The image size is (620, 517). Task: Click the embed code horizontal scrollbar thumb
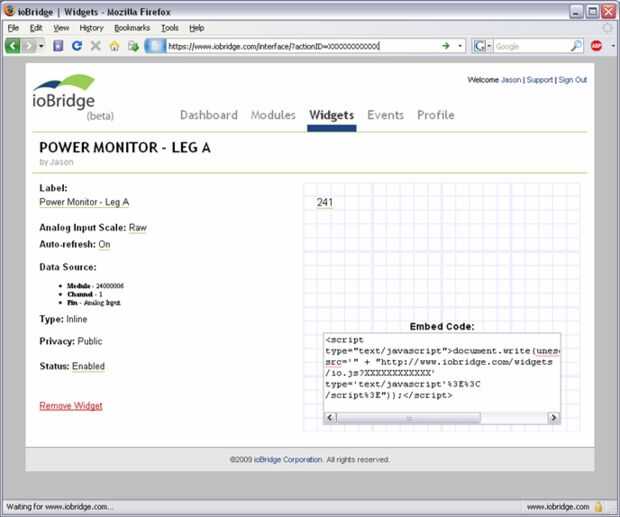[409, 418]
